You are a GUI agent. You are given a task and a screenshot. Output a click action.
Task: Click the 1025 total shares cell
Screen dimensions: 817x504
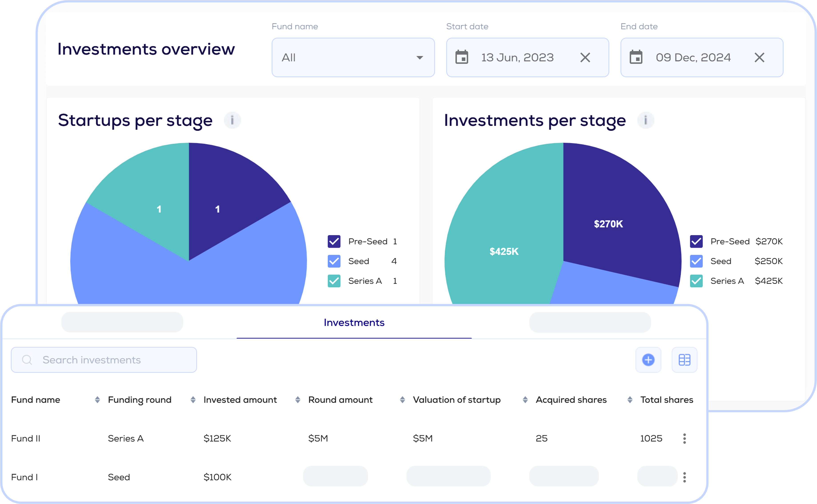coord(651,438)
